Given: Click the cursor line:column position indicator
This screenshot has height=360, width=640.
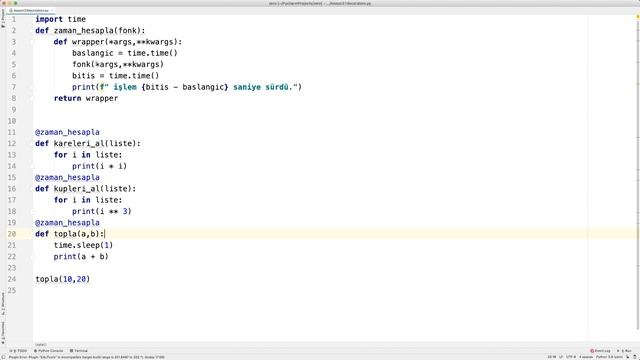Looking at the screenshot, I should pos(551,357).
